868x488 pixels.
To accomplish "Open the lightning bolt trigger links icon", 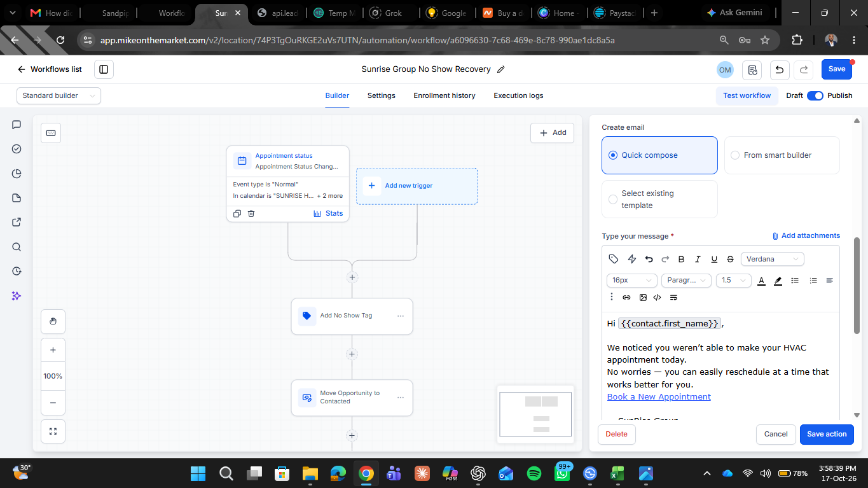I will 631,259.
